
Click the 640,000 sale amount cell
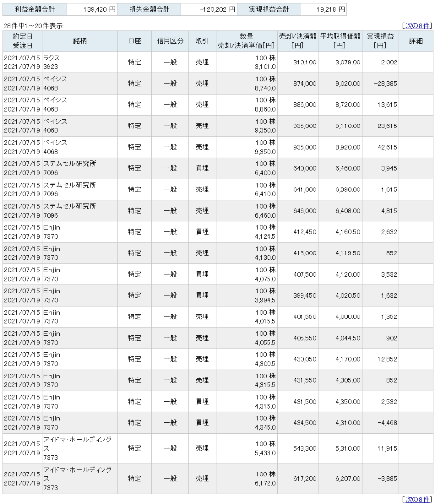click(298, 168)
